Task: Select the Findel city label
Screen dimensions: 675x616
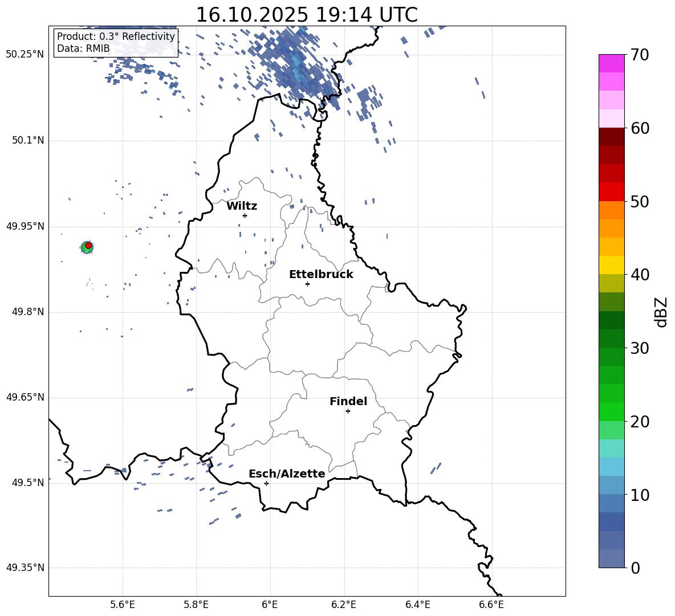Action: click(348, 401)
